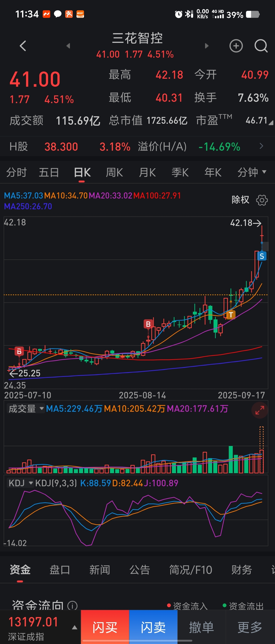Open chart settings gear icon

click(262, 200)
